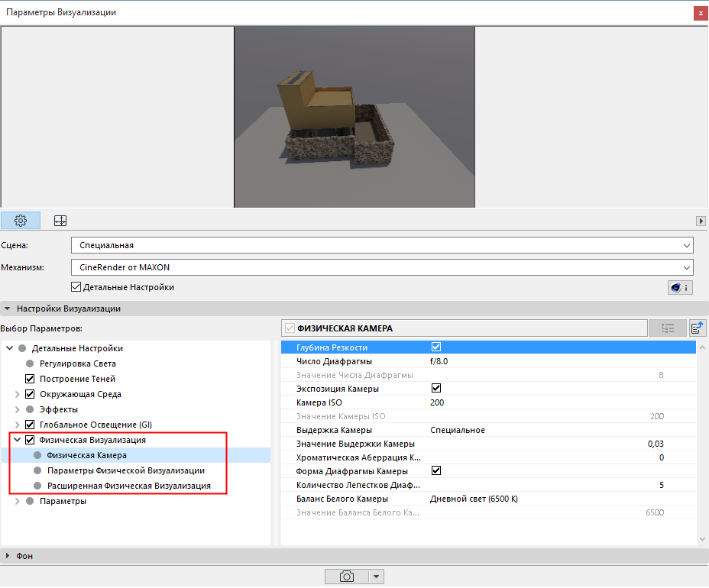This screenshot has height=588, width=709.
Task: Select Число Диафрагмы row label
Action: pos(334,361)
